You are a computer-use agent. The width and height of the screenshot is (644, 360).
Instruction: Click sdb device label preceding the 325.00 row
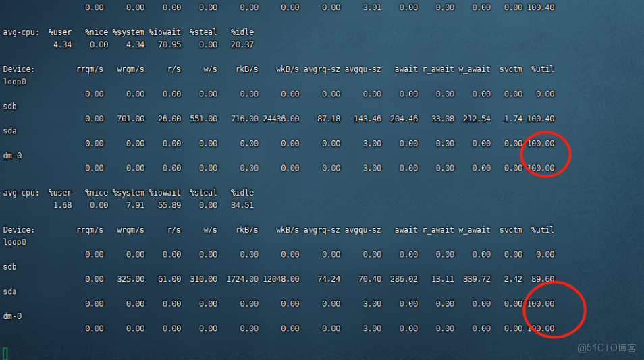10,267
